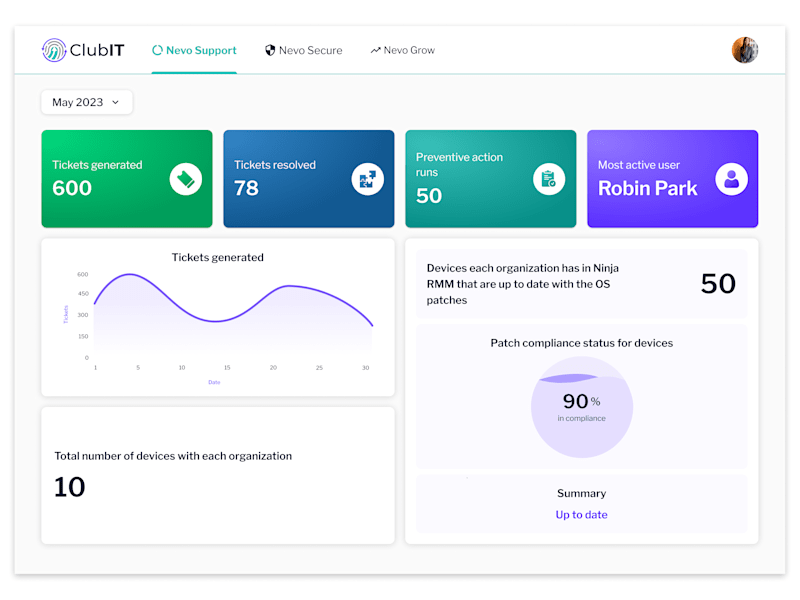Click the 50 up-to-date devices value
The width and height of the screenshot is (800, 600).
718,283
